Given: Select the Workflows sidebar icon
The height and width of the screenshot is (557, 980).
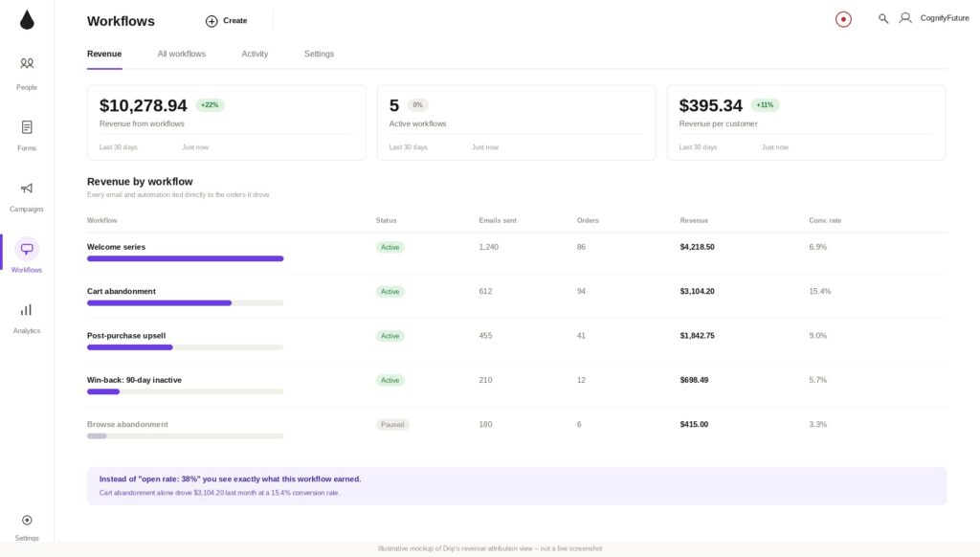Looking at the screenshot, I should tap(27, 249).
